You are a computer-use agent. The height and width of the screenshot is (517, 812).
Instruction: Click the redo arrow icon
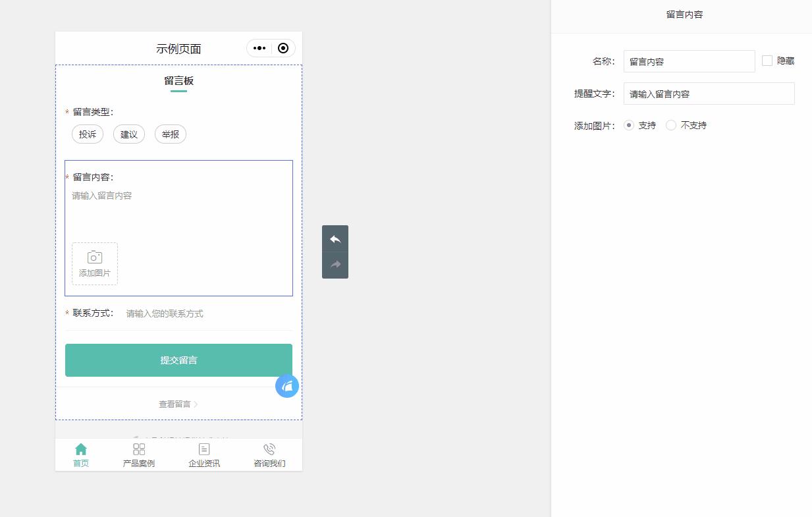click(335, 264)
